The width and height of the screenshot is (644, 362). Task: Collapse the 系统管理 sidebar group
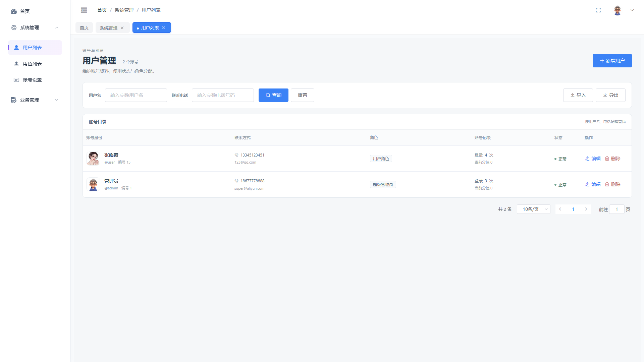[x=35, y=27]
